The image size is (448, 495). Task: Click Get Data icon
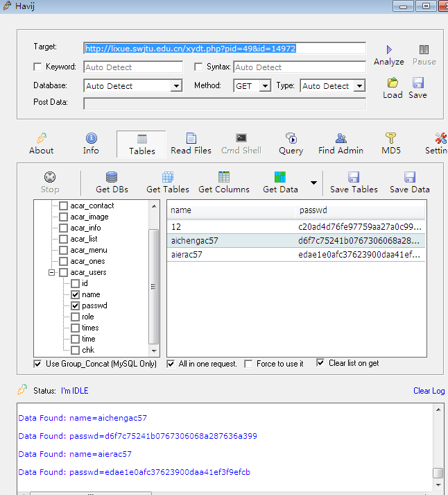coord(280,177)
